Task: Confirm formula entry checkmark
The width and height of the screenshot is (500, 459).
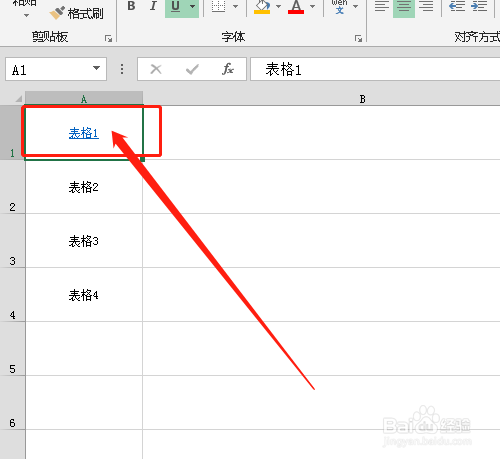Action: (192, 69)
